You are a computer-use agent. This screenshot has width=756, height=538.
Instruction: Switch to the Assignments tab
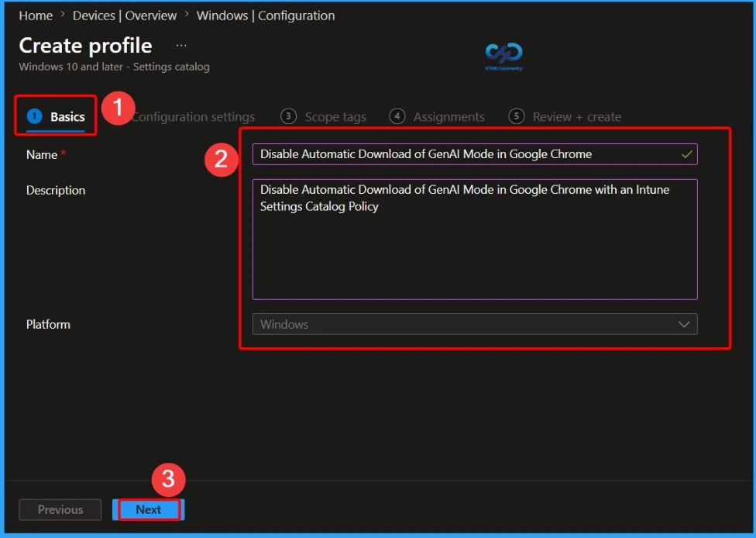[x=437, y=117]
